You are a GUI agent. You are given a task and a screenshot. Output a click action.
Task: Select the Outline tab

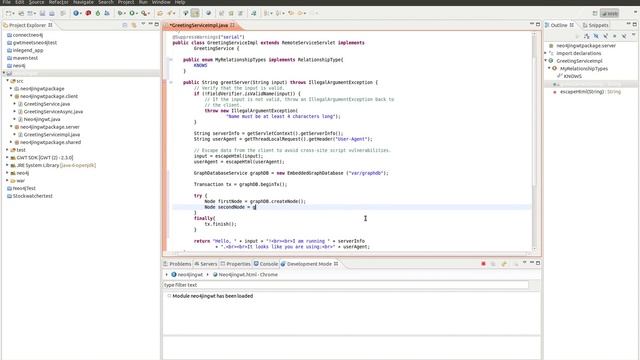pos(559,25)
